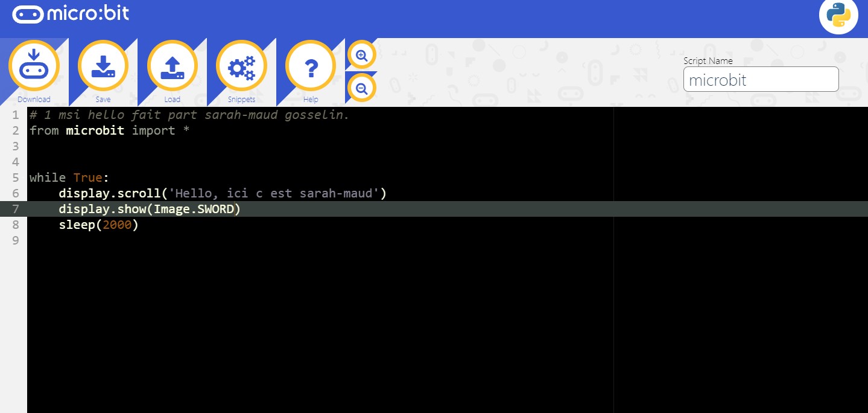Screen dimensions: 868x413
Task: Click the "Save" label text
Action: pyautogui.click(x=103, y=100)
